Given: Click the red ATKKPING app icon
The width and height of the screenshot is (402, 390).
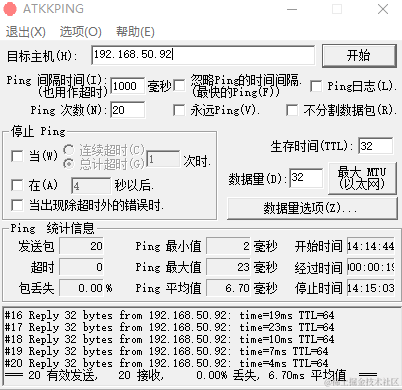Looking at the screenshot, I should tap(10, 9).
